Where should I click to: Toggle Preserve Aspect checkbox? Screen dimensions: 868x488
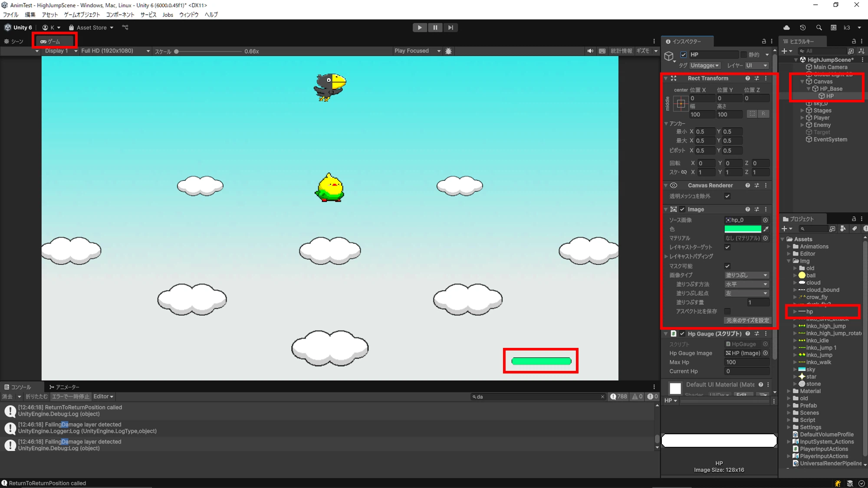click(x=727, y=311)
